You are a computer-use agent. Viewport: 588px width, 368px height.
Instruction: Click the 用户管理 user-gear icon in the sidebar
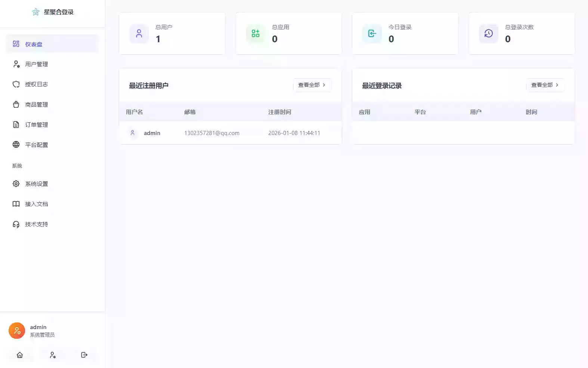16,64
